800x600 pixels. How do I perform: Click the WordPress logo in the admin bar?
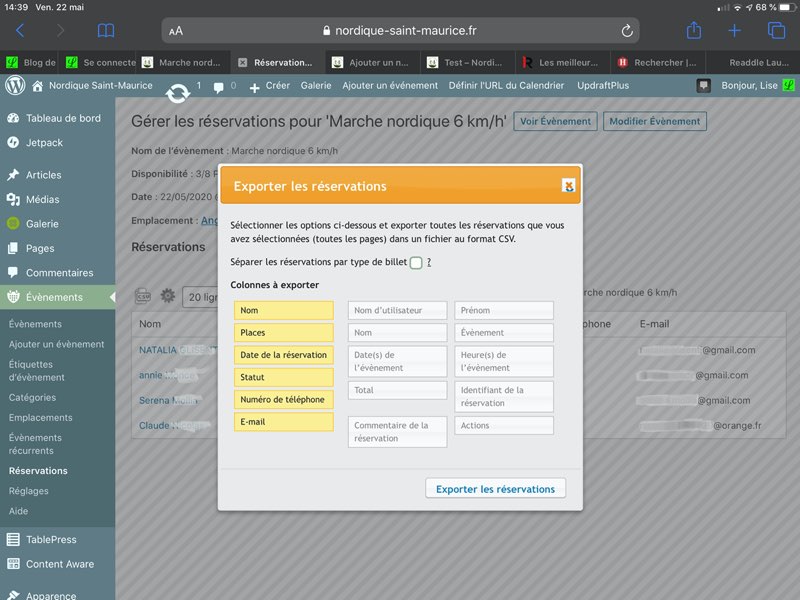point(14,86)
